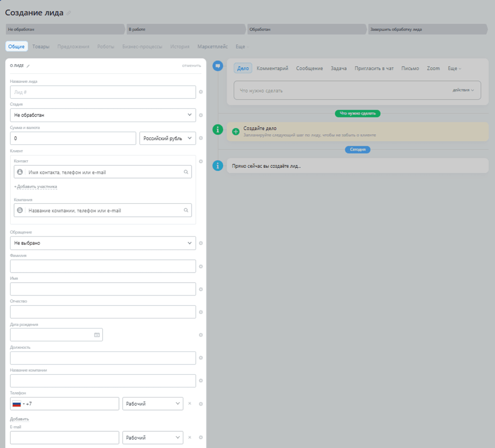
Task: Click the Название лида input field
Action: tap(103, 92)
